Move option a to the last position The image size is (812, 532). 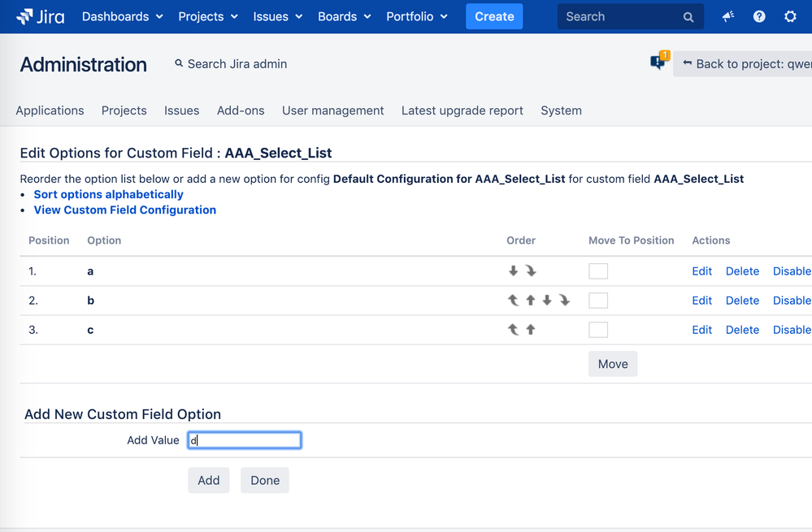[531, 270]
